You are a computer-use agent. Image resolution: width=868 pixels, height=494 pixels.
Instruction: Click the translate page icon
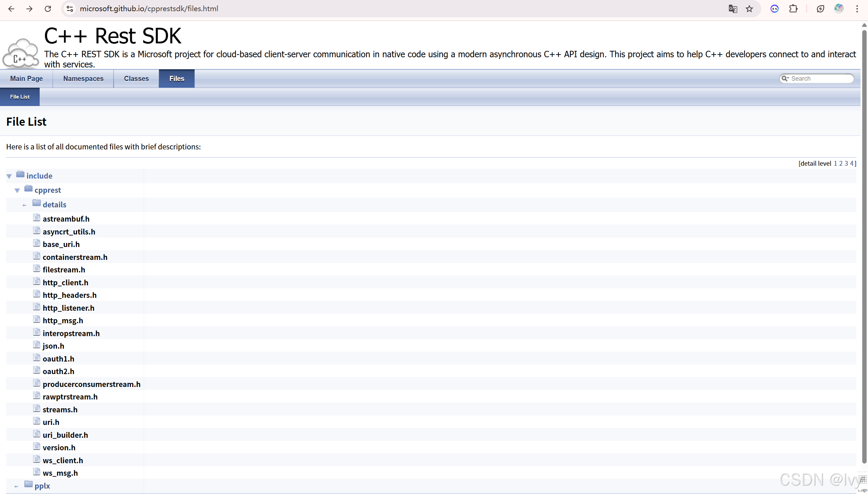tap(733, 9)
